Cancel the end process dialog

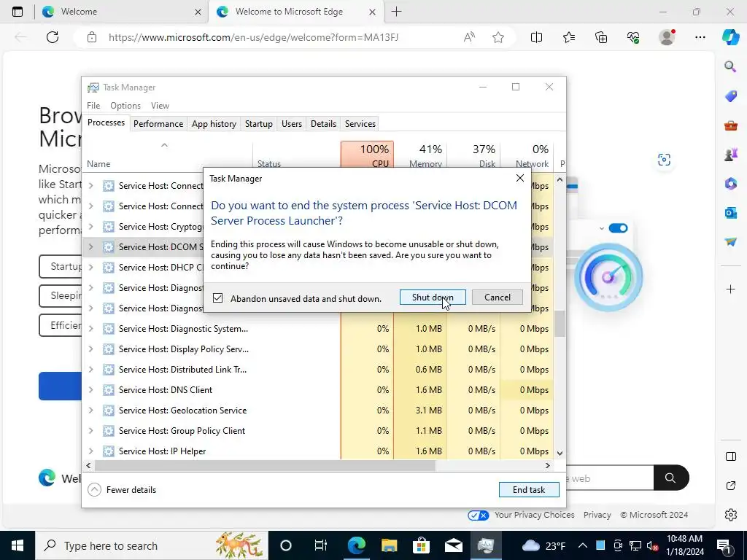(498, 297)
